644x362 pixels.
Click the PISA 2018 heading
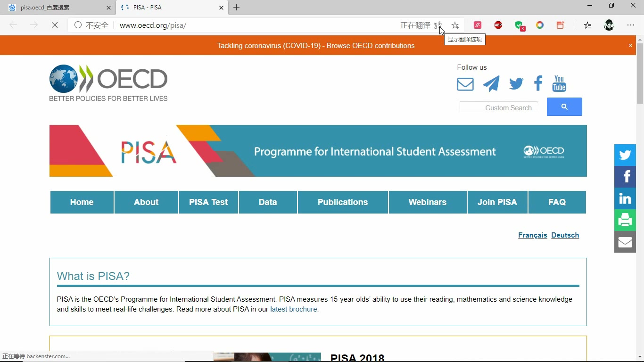coord(357,358)
